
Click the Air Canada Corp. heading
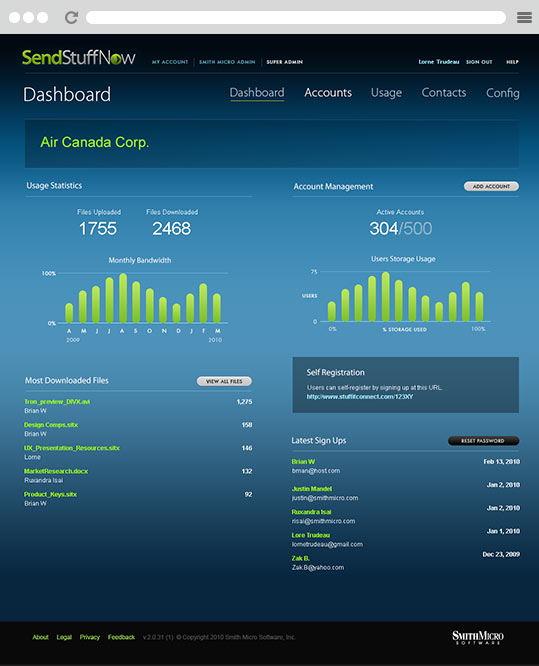click(x=95, y=142)
